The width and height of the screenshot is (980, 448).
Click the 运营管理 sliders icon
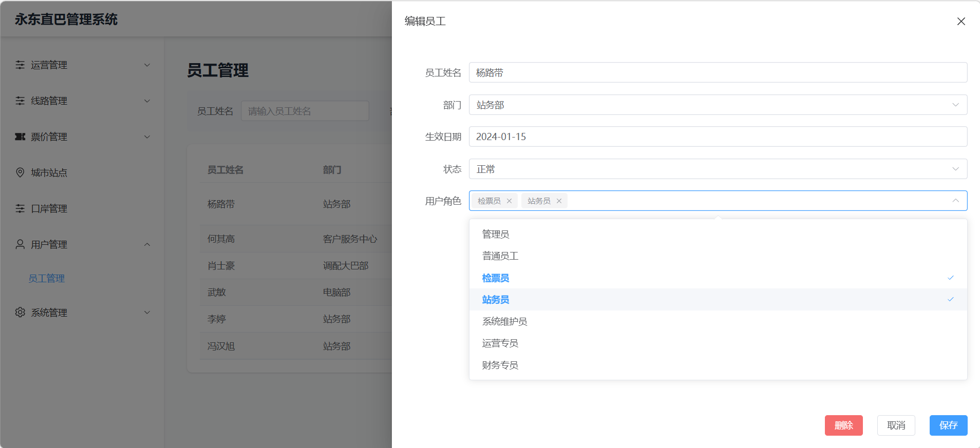[20, 65]
